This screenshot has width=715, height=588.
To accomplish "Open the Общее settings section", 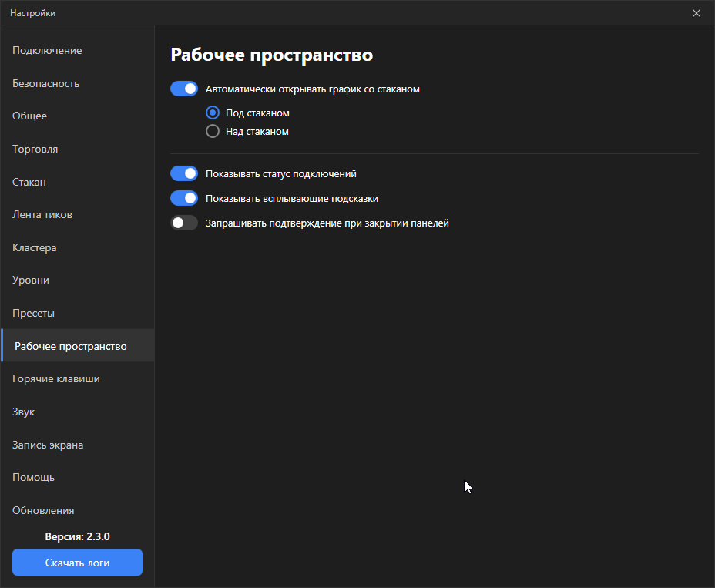I will pos(78,116).
